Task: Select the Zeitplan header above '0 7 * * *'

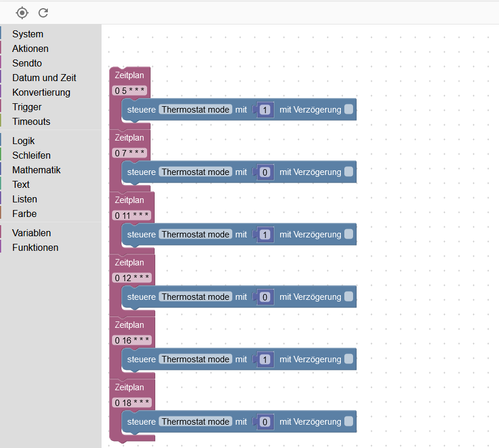Action: pyautogui.click(x=129, y=138)
